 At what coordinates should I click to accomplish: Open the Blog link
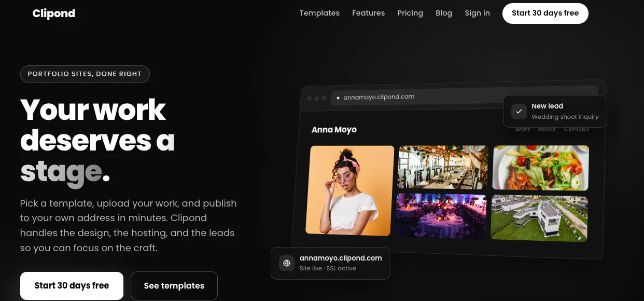444,13
